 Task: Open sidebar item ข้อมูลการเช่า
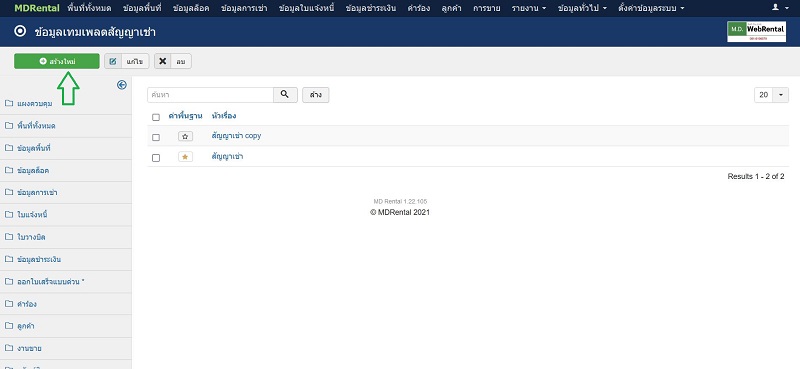(x=37, y=192)
